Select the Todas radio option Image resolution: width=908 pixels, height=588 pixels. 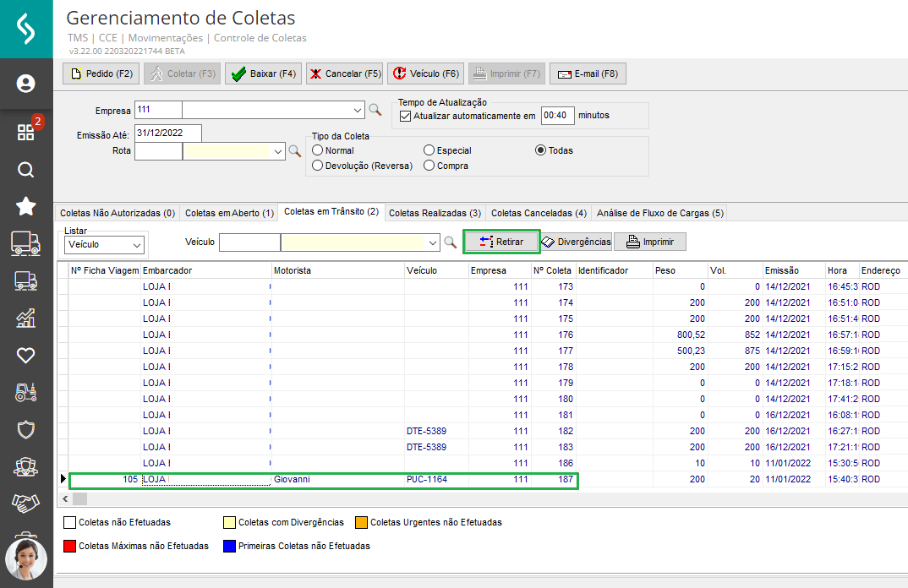coord(540,150)
